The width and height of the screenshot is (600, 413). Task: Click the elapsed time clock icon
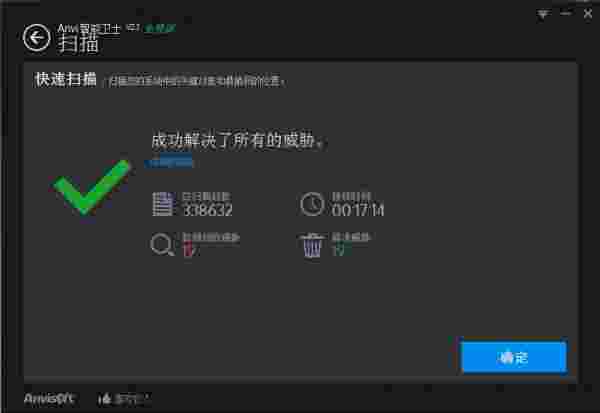tap(311, 204)
